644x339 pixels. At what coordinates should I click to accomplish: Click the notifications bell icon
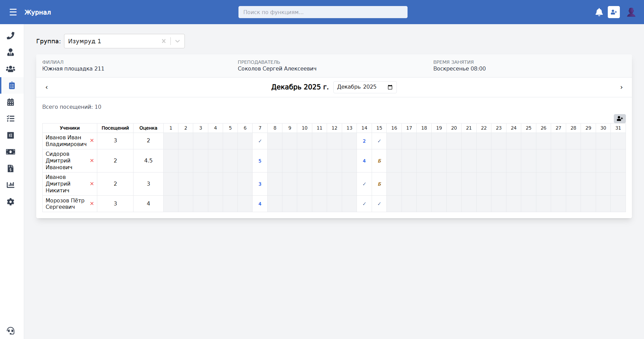(x=599, y=12)
